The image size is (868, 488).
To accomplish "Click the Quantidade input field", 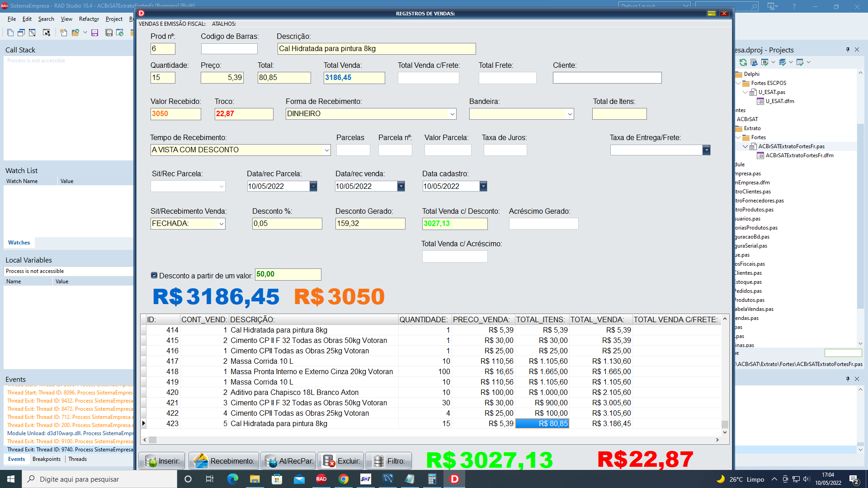I will [163, 78].
